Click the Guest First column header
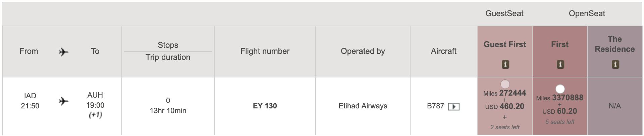 pyautogui.click(x=505, y=44)
